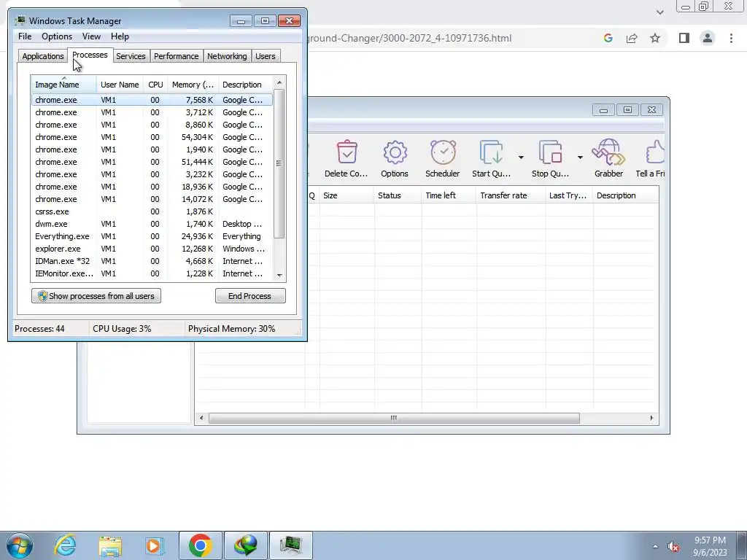This screenshot has height=560, width=747.
Task: Switch to the Applications tab
Action: click(x=43, y=56)
